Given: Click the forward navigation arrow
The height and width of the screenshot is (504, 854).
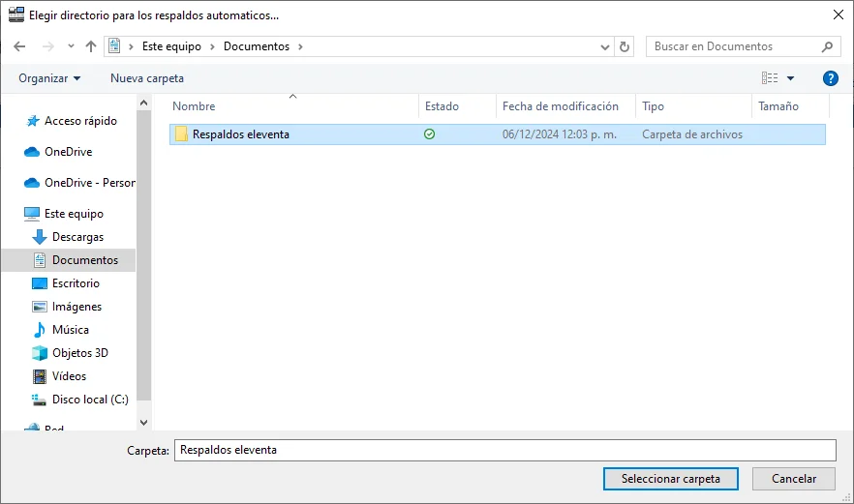Looking at the screenshot, I should point(48,46).
